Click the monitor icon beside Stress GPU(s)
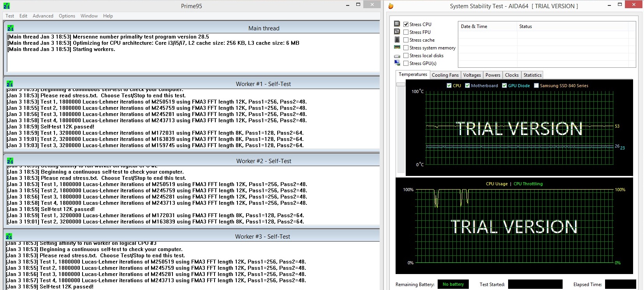644x290 pixels. (x=397, y=63)
